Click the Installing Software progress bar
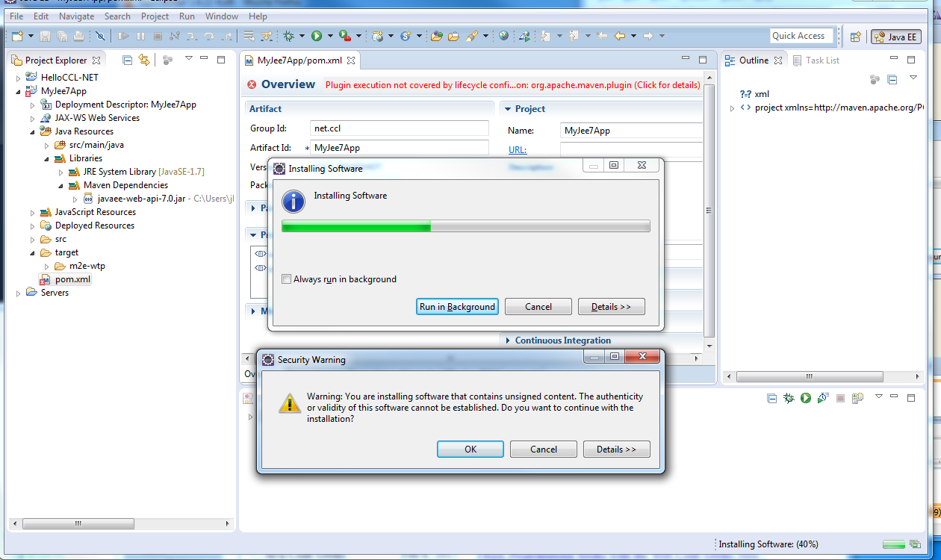 pos(465,226)
